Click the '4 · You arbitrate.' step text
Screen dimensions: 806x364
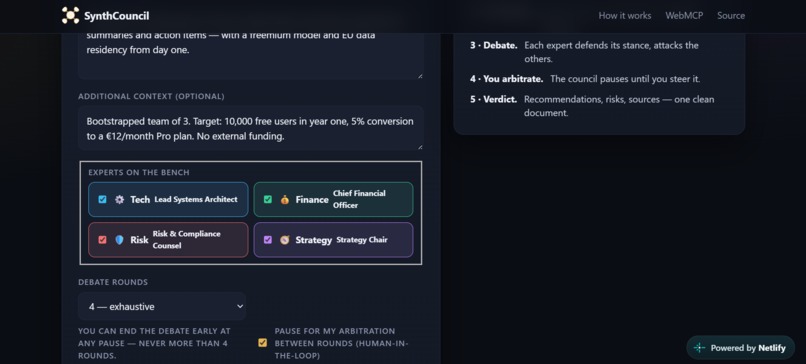[506, 79]
